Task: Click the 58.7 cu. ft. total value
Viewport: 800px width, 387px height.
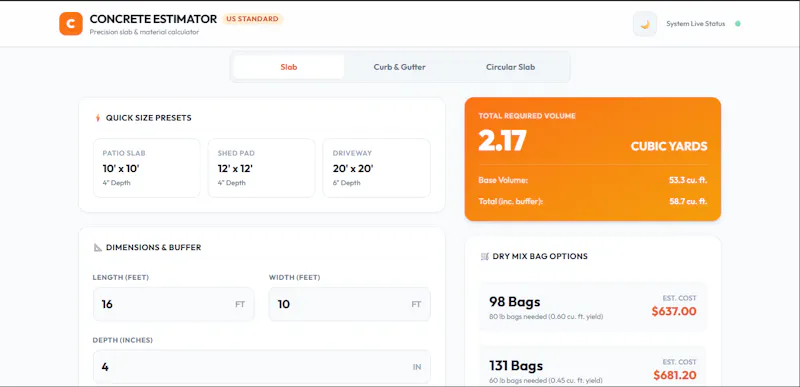Action: tap(688, 201)
